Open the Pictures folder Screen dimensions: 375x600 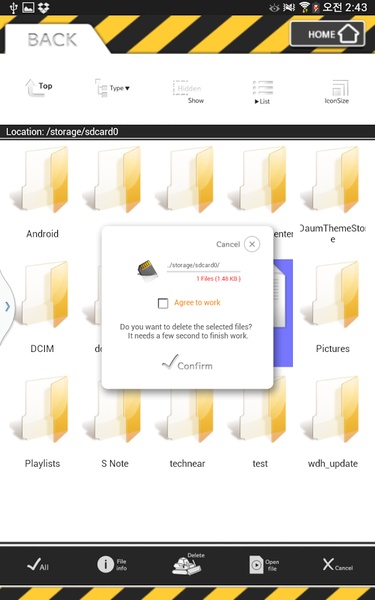coord(333,307)
